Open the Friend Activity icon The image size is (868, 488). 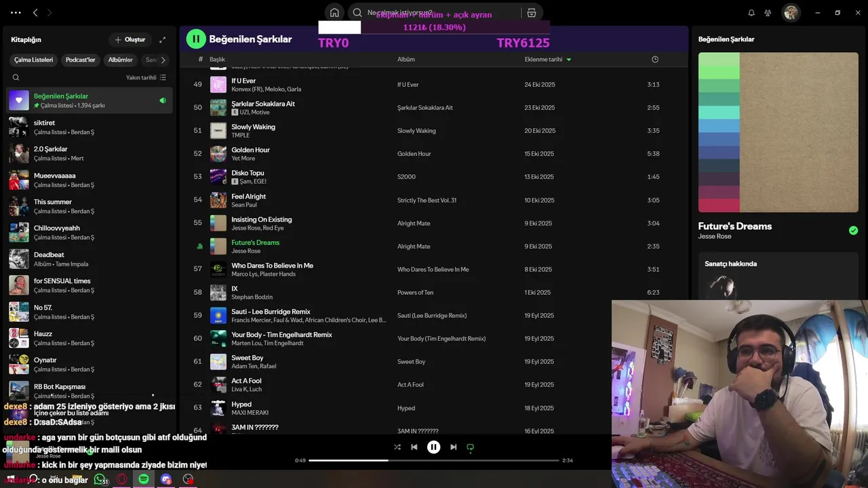coord(768,12)
